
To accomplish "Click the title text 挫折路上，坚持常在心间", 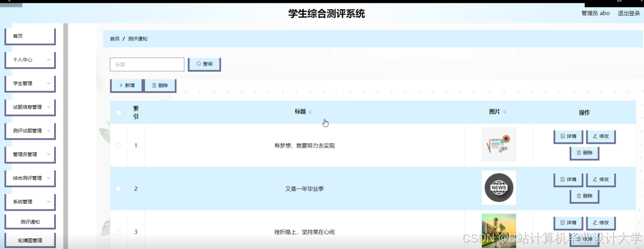I will (x=304, y=232).
